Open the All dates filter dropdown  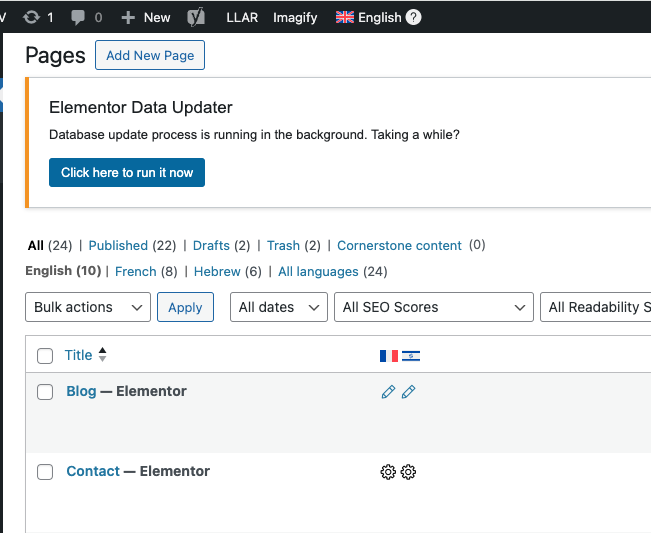coord(279,307)
